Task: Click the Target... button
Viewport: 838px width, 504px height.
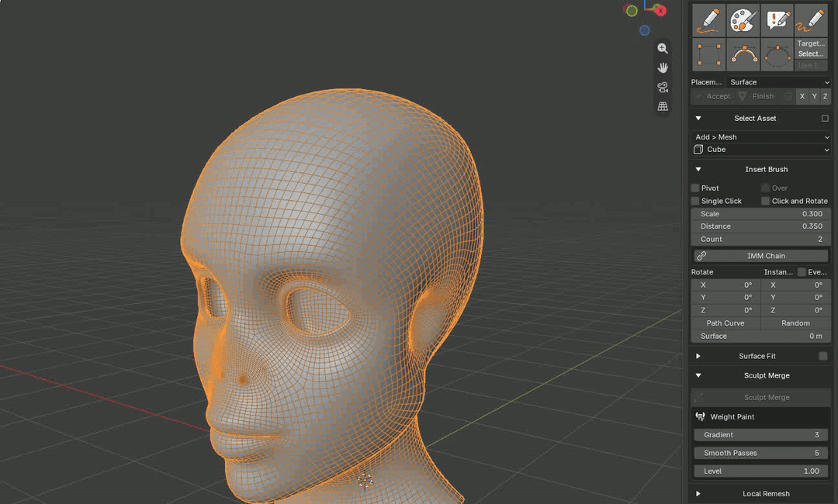Action: pos(811,43)
